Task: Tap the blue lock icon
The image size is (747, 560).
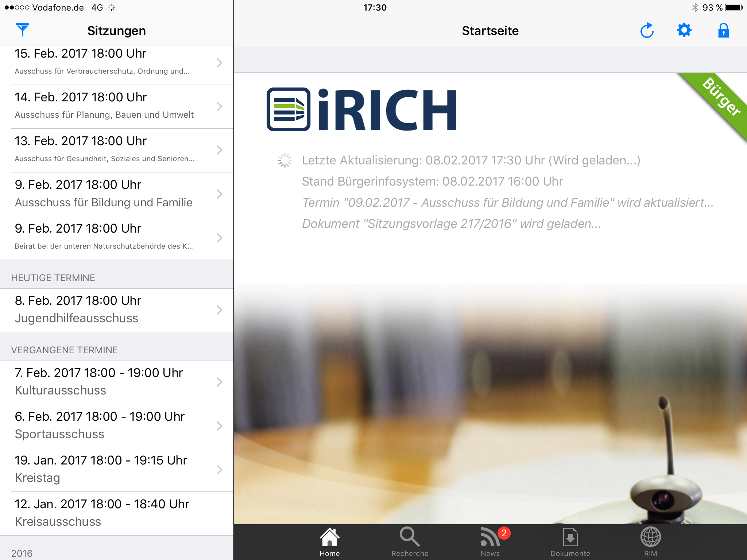Action: (x=723, y=30)
